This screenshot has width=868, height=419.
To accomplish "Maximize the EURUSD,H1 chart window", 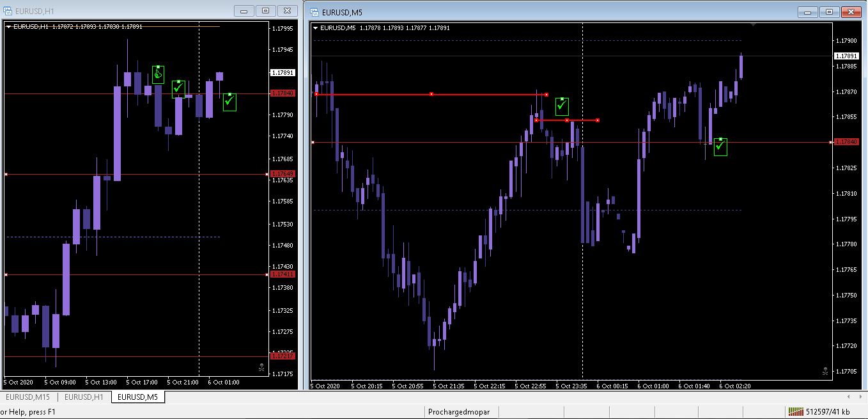I will [x=265, y=11].
